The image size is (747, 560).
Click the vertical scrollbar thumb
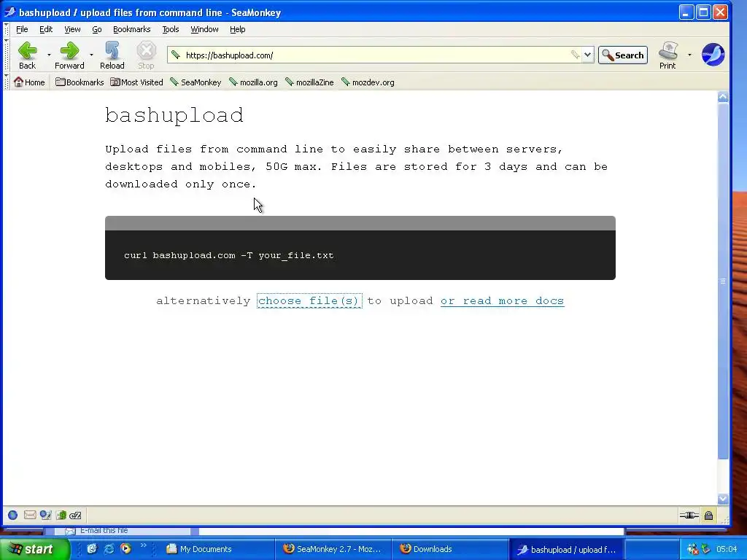[723, 281]
